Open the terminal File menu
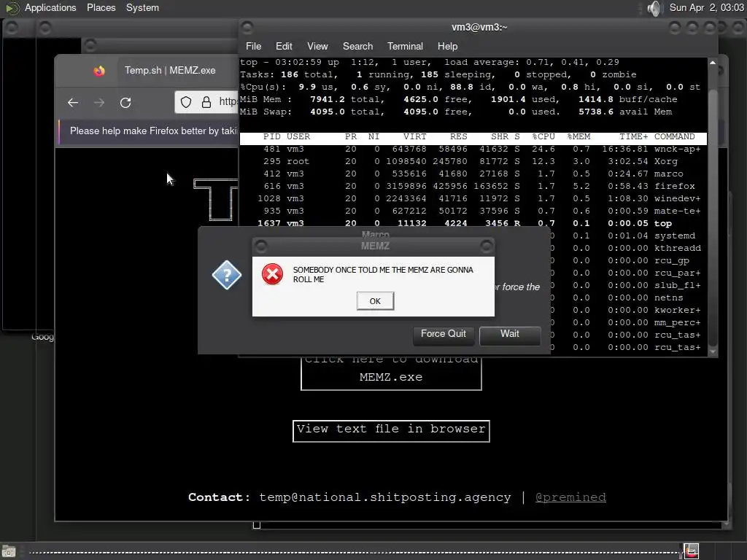This screenshot has width=747, height=560. tap(253, 46)
